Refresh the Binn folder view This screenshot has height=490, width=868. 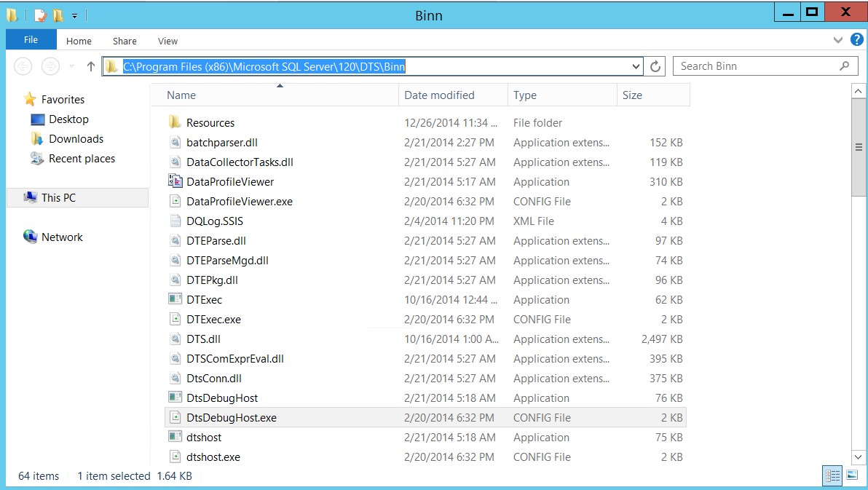pyautogui.click(x=655, y=66)
